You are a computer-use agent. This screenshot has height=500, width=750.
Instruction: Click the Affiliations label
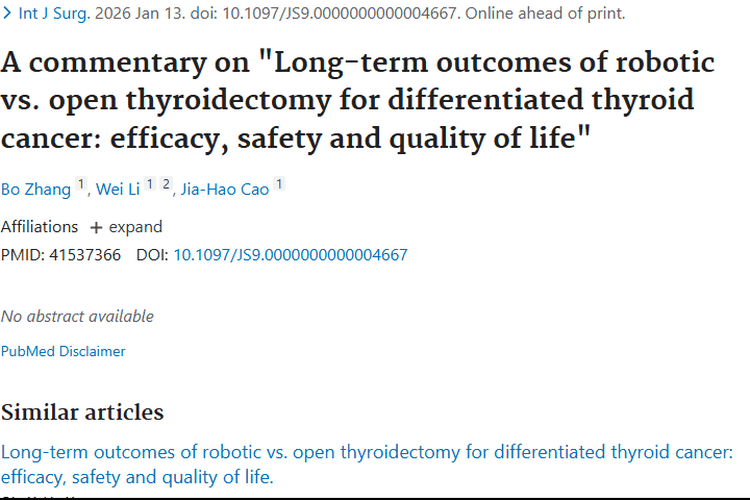39,227
